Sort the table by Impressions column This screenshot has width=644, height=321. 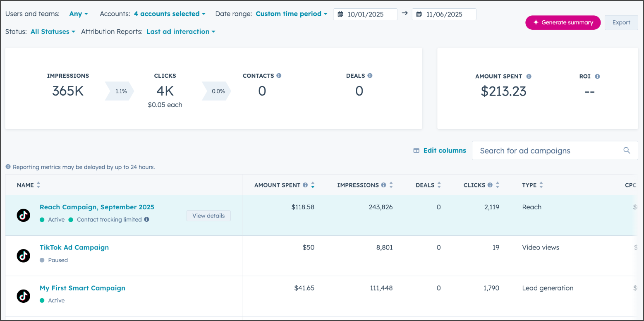pos(391,185)
